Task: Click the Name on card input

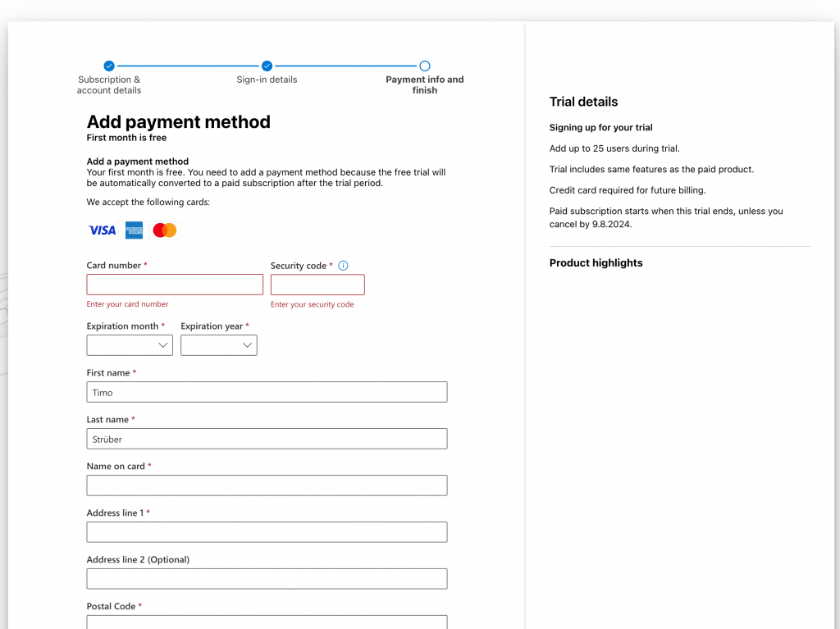Action: (x=267, y=485)
